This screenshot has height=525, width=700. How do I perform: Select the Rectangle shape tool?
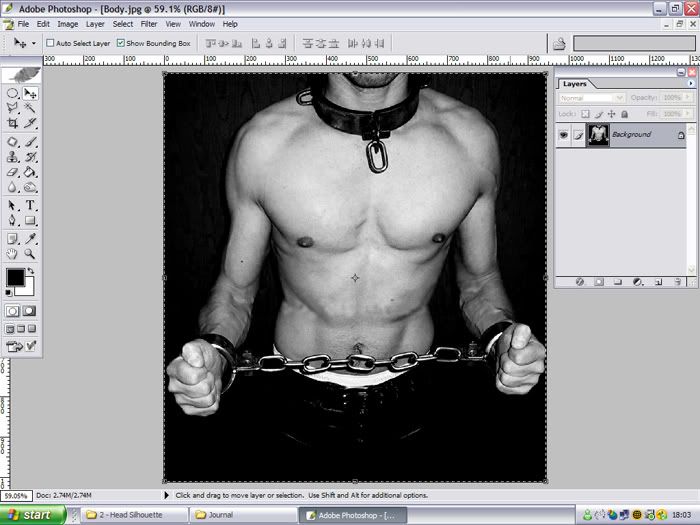point(30,220)
